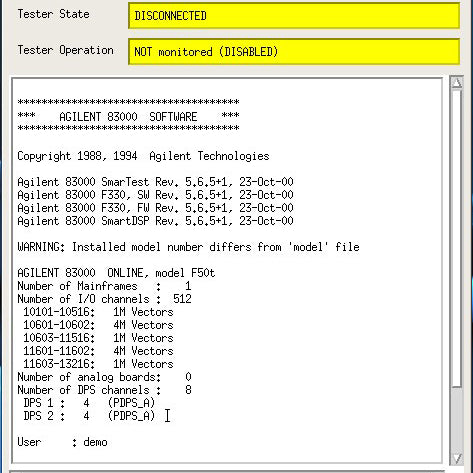Click the scroll up arrow in the log
Viewport: 473px width, 473px height.
(x=457, y=82)
